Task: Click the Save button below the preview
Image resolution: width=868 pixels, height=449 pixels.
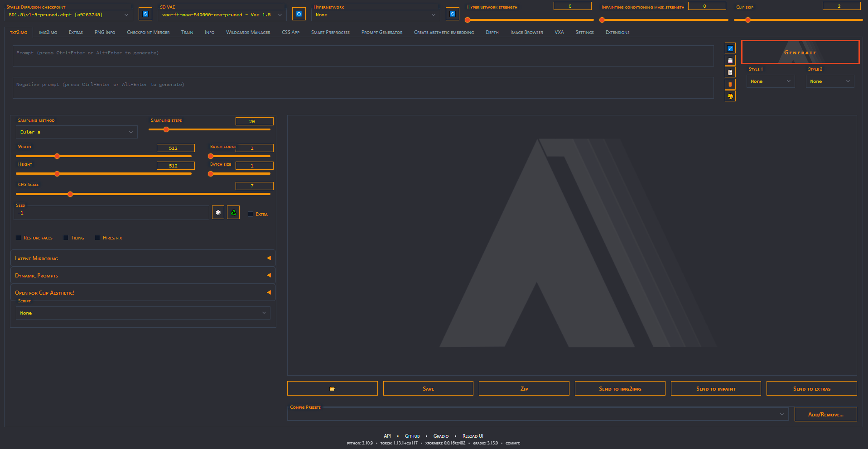Action: click(x=428, y=389)
